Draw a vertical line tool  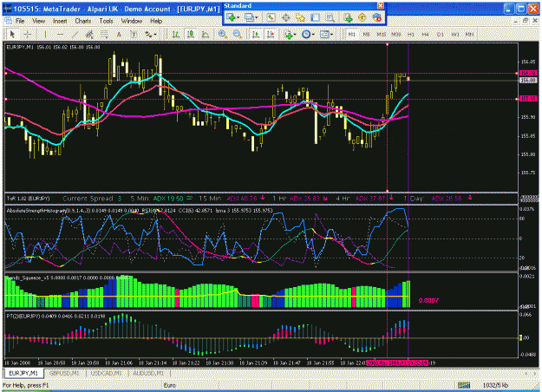[45, 34]
